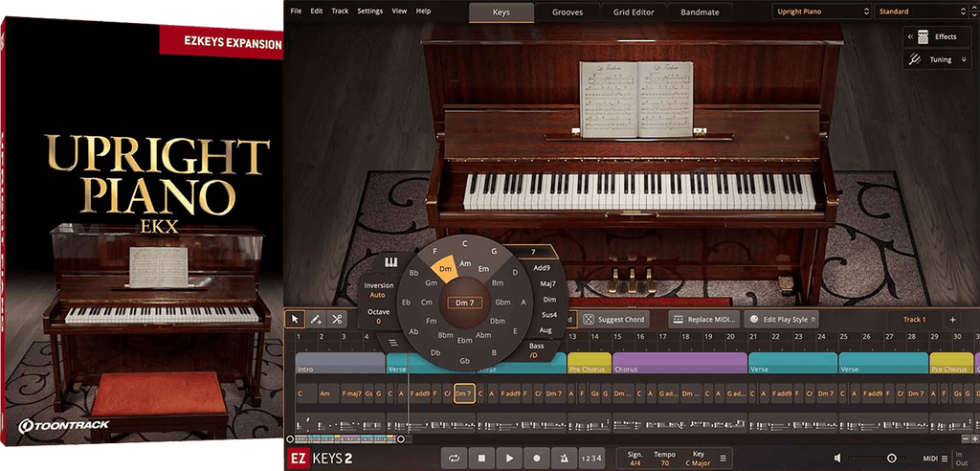Viewport: 980px width, 471px height.
Task: Switch to the Keys tab
Action: pyautogui.click(x=501, y=12)
